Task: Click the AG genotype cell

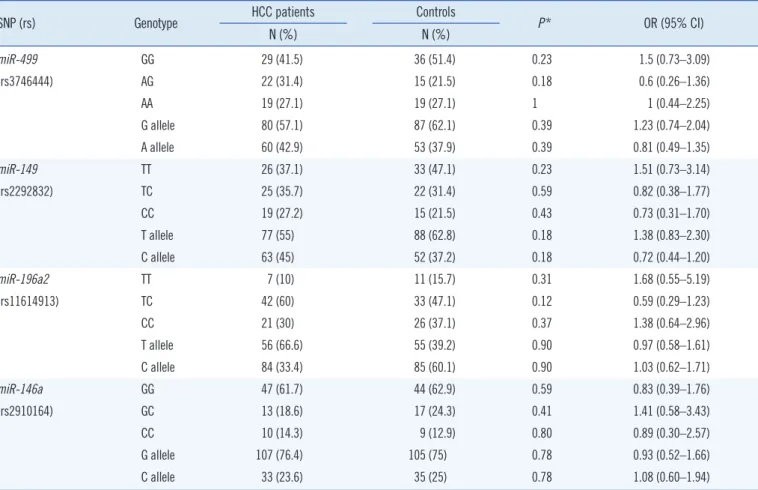Action: click(147, 82)
